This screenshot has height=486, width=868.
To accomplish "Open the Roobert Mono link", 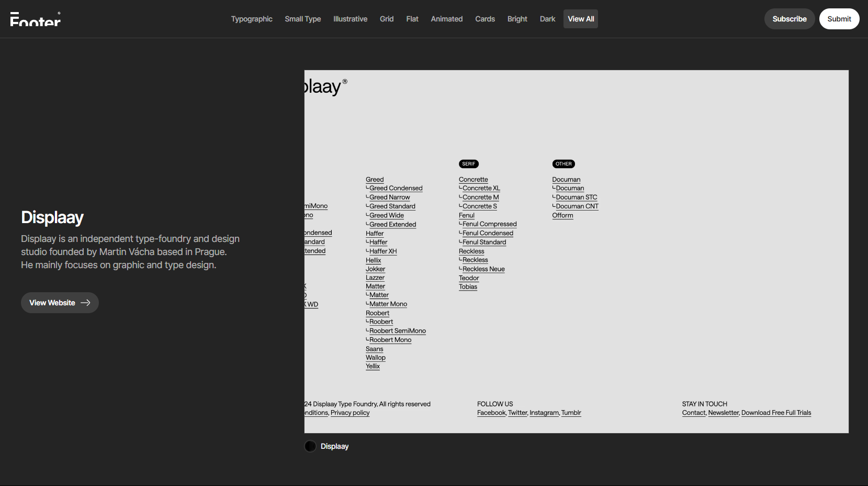I will [390, 340].
